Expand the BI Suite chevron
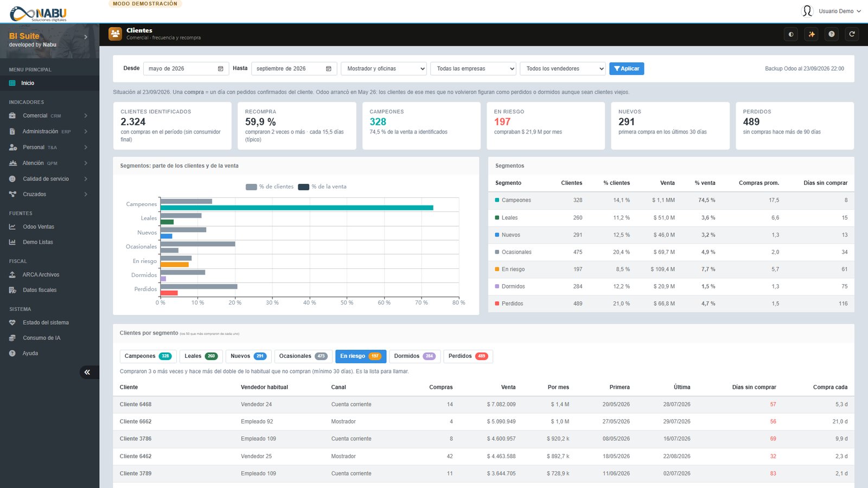The image size is (868, 488). (86, 37)
